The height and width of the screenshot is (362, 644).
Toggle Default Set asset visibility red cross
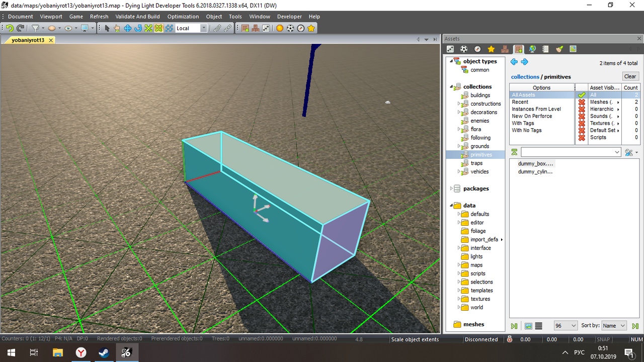pos(582,130)
